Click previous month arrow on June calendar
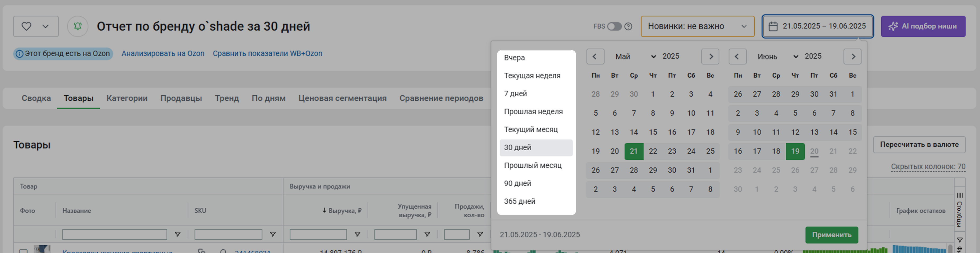Screen dimensions: 980x253 [738, 57]
